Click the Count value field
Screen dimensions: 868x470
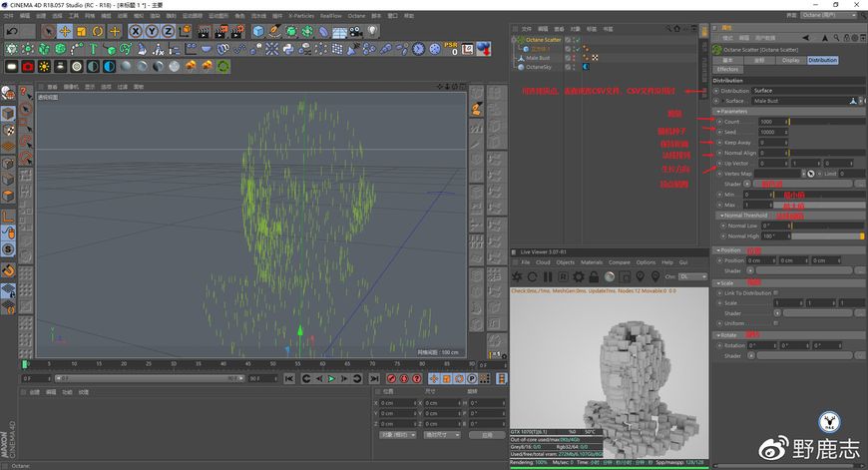770,122
